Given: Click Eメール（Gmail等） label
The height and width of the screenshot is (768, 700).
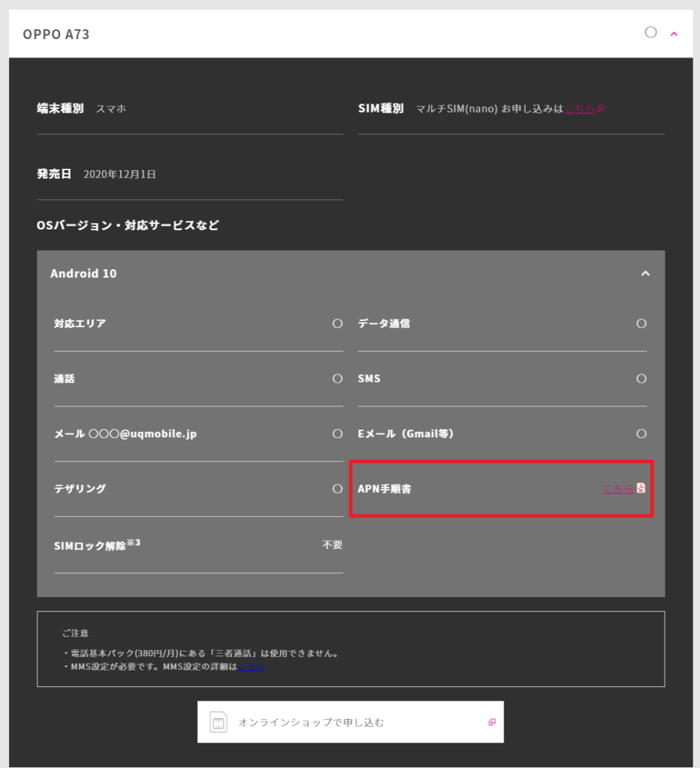Looking at the screenshot, I should click(406, 433).
